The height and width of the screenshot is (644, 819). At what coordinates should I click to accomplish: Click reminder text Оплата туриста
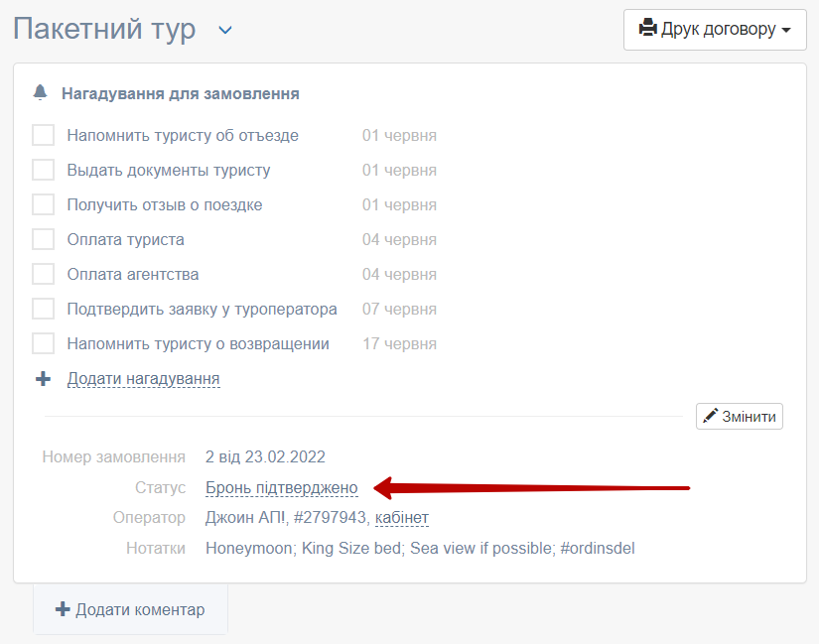coord(125,239)
